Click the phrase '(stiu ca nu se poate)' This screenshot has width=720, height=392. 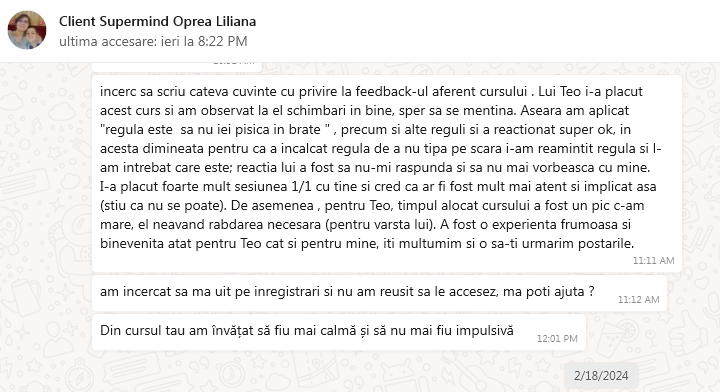(x=163, y=205)
